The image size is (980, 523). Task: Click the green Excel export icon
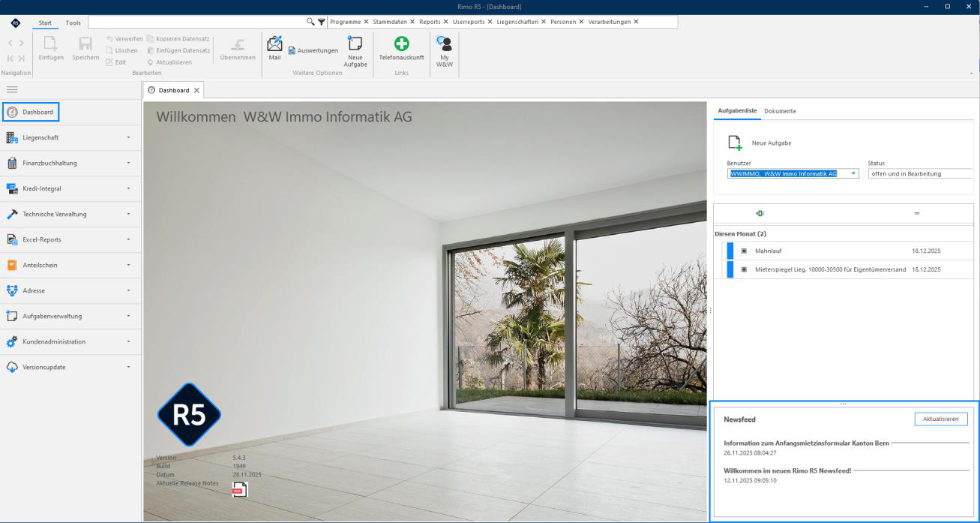pyautogui.click(x=761, y=214)
